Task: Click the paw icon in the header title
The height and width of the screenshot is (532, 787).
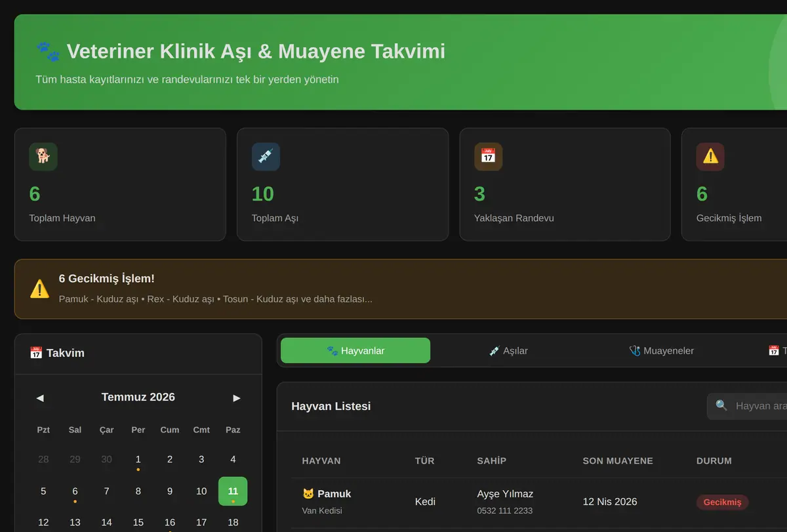Action: 48,51
